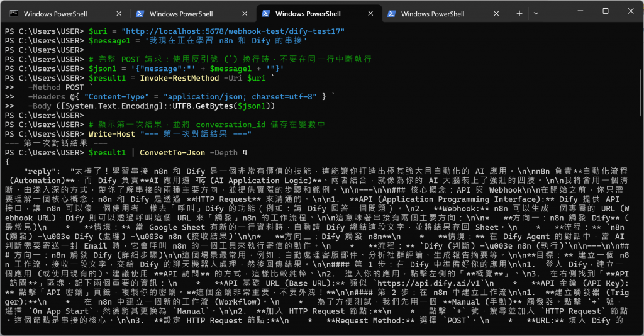Select the active third Windows PowerShell tab
Image resolution: width=644 pixels, height=336 pixels.
coord(318,14)
